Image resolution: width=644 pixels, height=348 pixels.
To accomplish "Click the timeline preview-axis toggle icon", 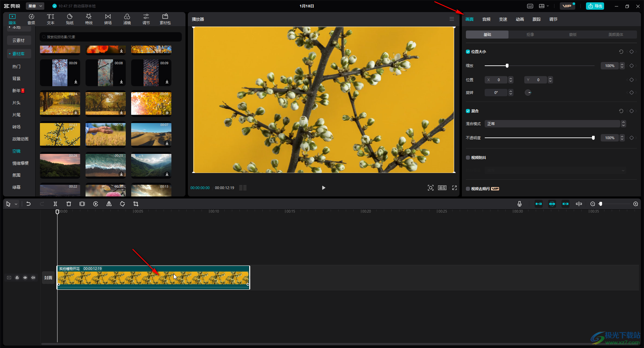I will (579, 204).
